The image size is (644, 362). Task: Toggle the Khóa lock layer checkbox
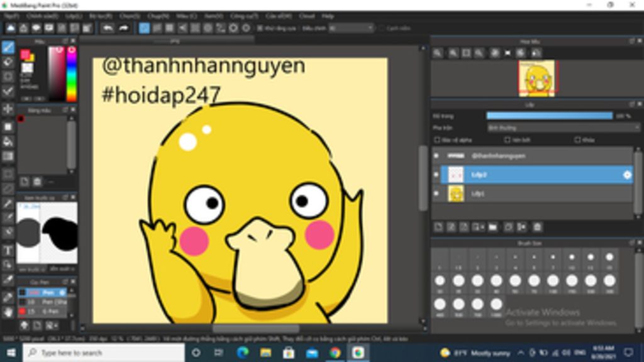(577, 140)
